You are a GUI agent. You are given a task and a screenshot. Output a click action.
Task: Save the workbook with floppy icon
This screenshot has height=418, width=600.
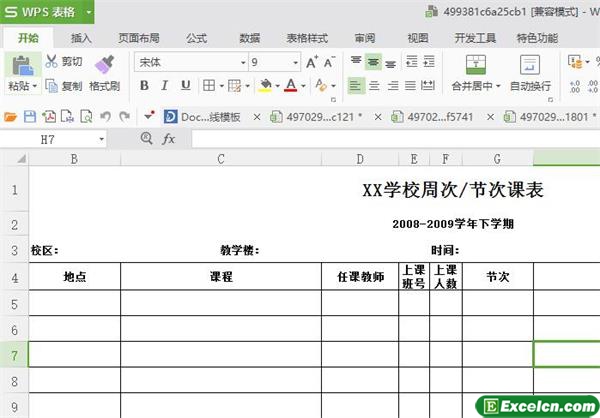[30, 117]
